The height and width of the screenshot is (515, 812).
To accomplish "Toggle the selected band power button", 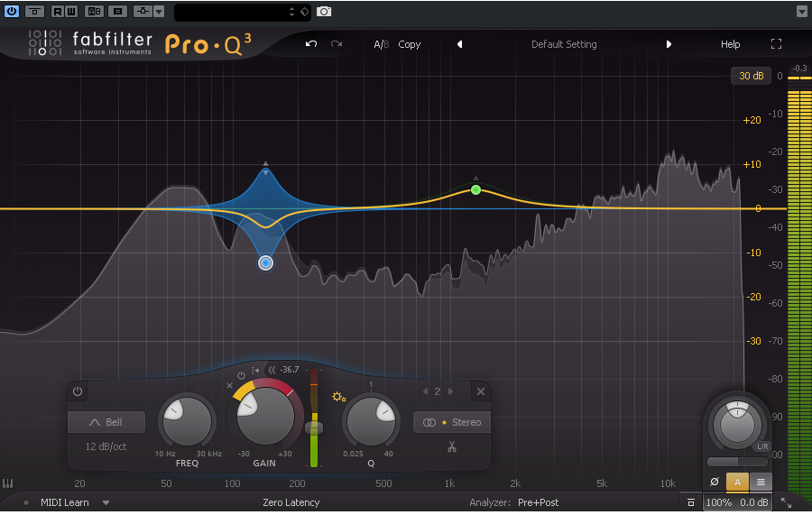I will pyautogui.click(x=78, y=391).
